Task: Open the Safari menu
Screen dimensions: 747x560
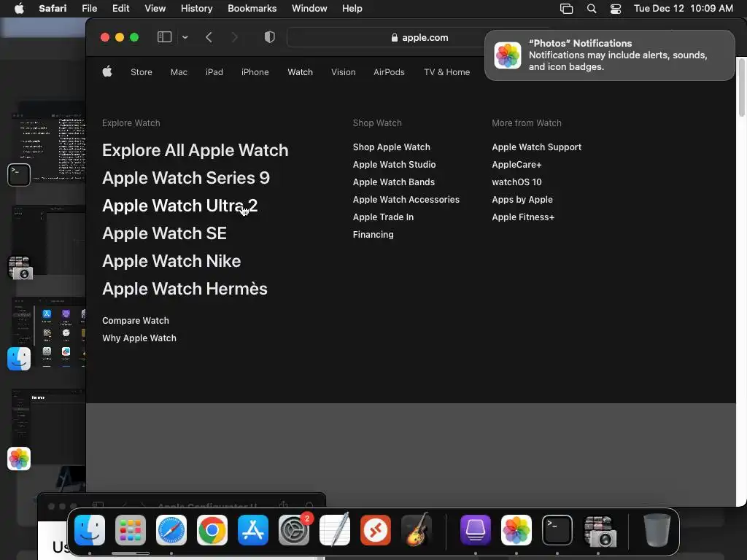Action: (53, 9)
